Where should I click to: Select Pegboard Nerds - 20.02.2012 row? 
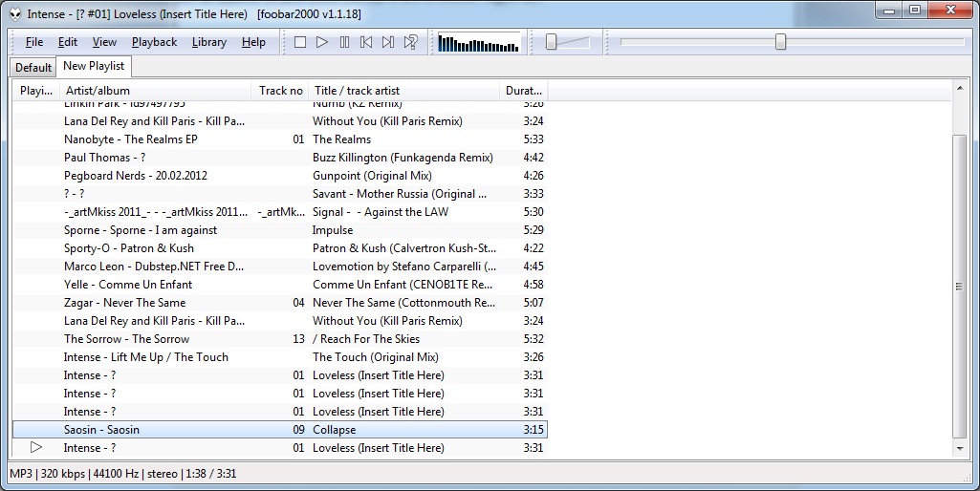280,175
